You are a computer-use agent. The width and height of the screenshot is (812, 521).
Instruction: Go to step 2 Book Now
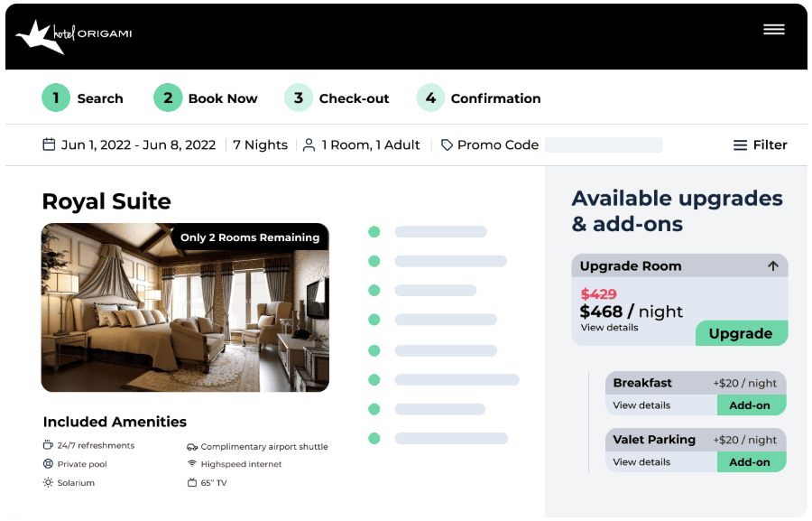coord(206,98)
